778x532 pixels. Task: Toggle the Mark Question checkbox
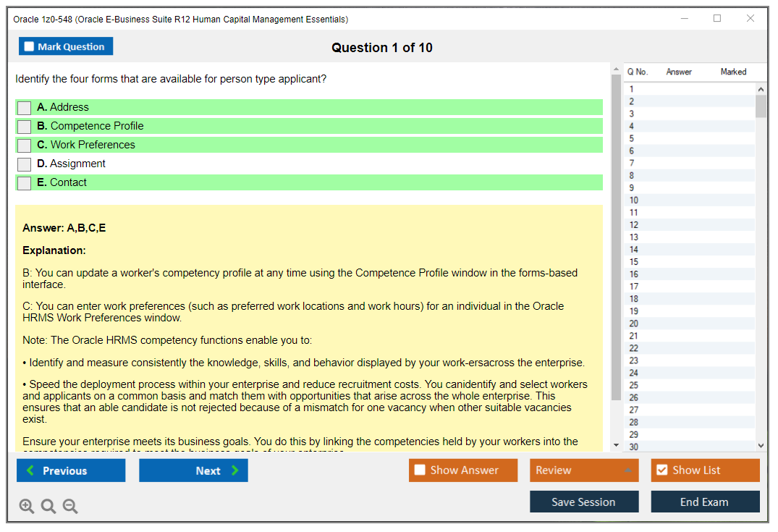click(x=29, y=46)
